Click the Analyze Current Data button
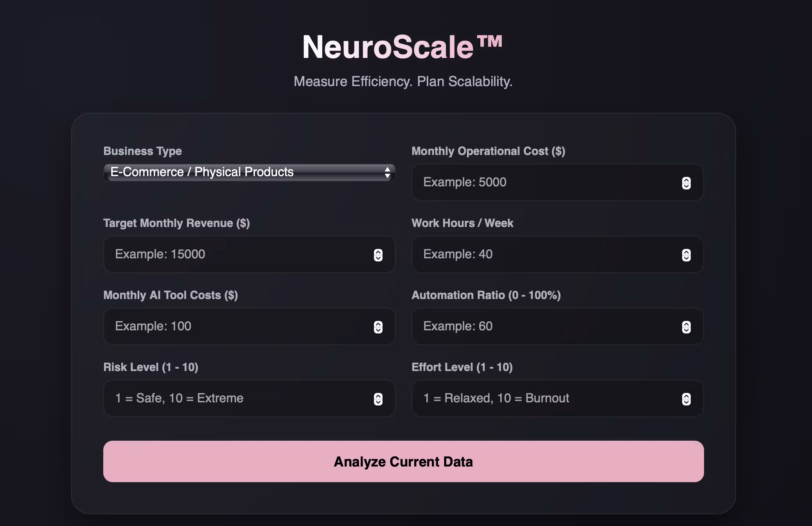Viewport: 812px width, 526px height. (x=403, y=461)
